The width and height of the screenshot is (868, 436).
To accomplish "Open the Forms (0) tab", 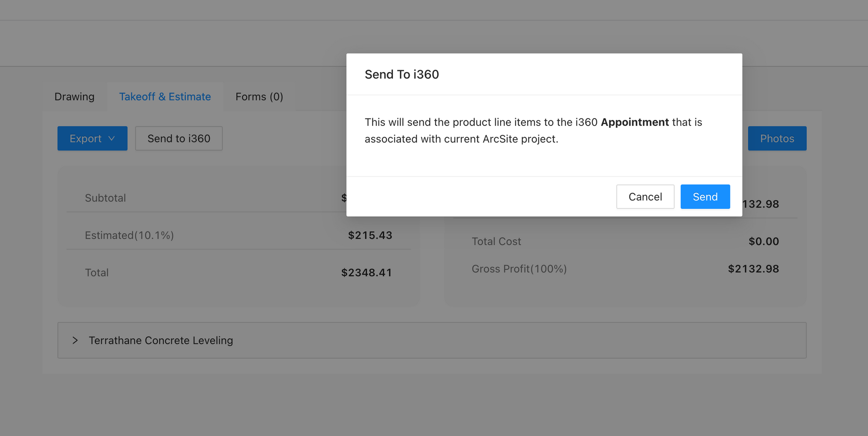I will pos(259,96).
